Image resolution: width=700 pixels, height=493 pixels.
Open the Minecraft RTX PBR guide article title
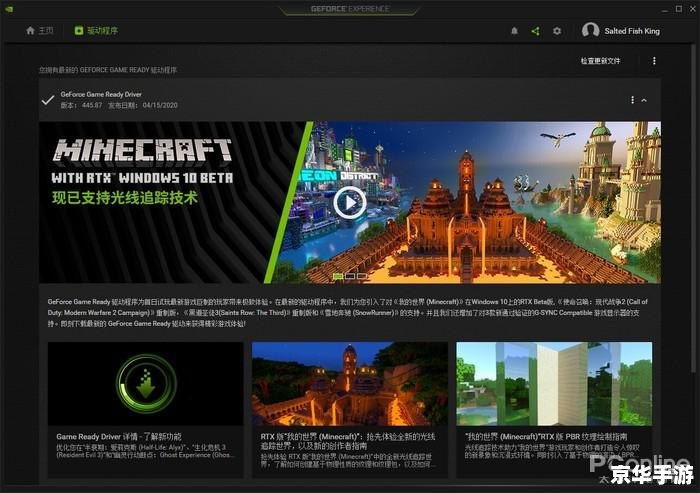546,436
